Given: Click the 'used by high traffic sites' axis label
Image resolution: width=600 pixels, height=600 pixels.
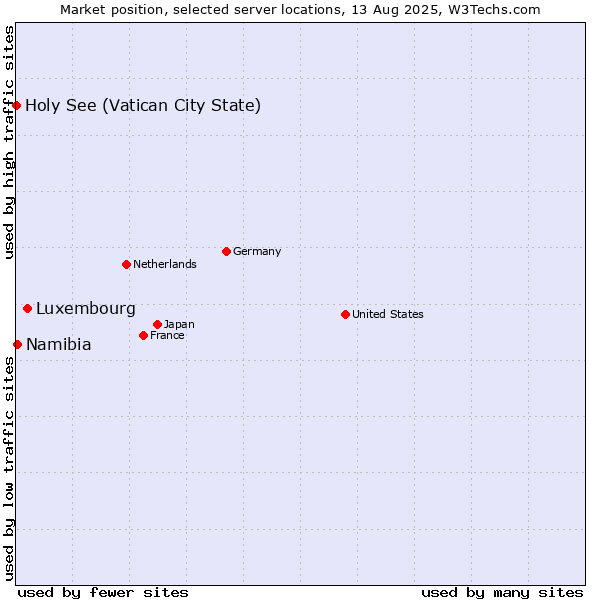Looking at the screenshot, I should 8,143.
